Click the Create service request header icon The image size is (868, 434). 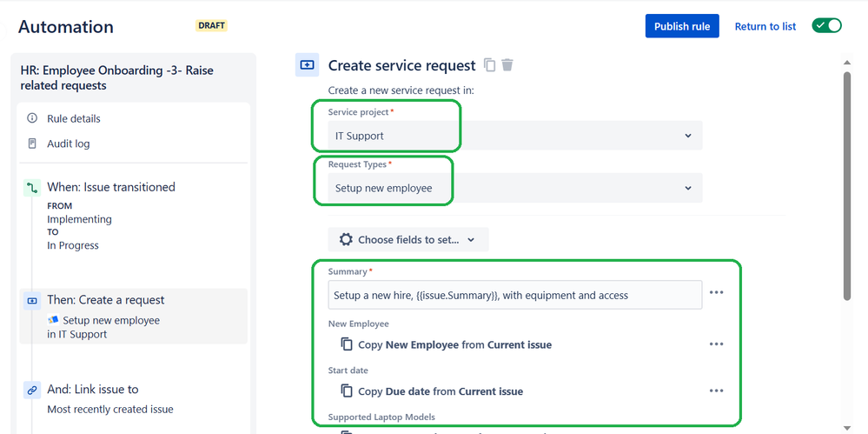click(307, 65)
